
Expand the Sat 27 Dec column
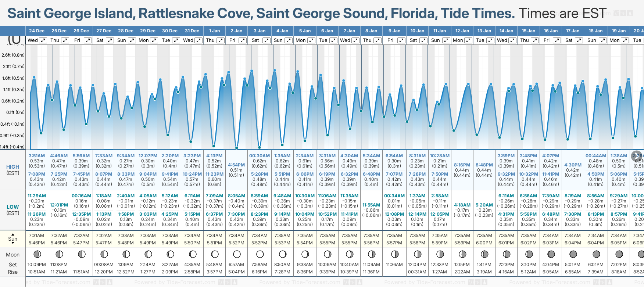click(110, 40)
